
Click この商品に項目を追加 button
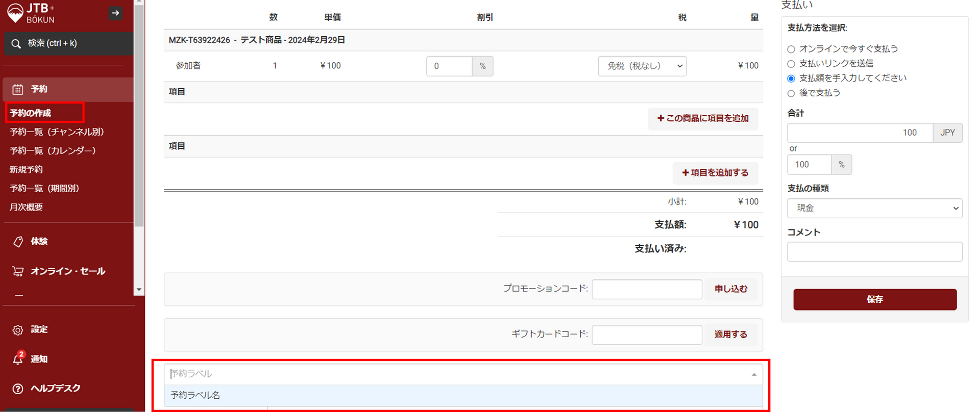pos(703,118)
